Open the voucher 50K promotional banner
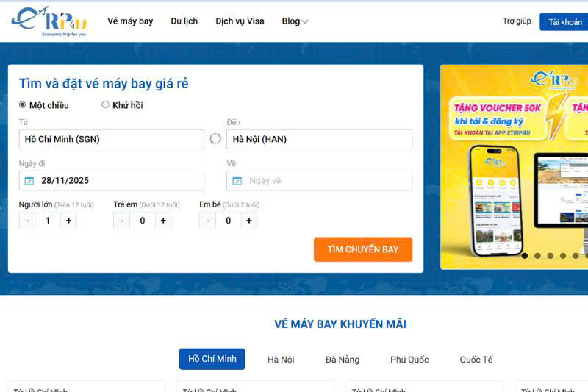 click(x=514, y=167)
